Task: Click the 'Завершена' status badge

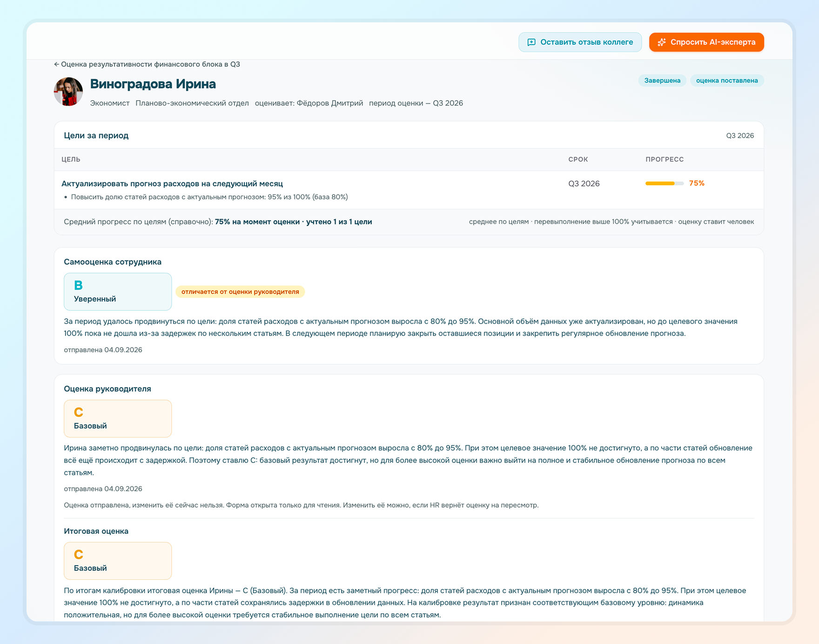Action: (662, 80)
